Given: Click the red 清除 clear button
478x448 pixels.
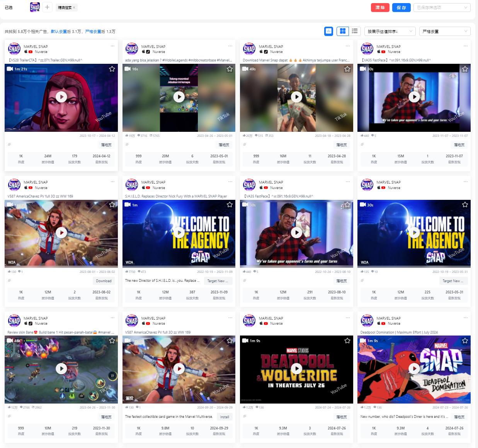Looking at the screenshot, I should (x=380, y=7).
